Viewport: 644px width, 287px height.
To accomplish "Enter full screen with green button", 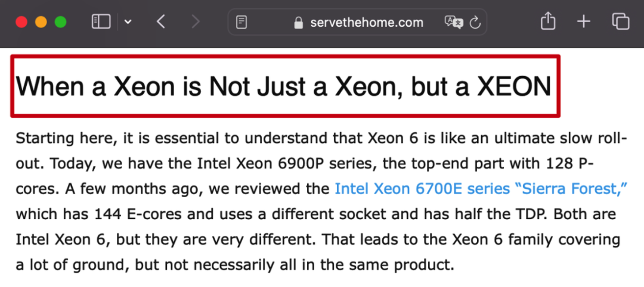I will [60, 23].
